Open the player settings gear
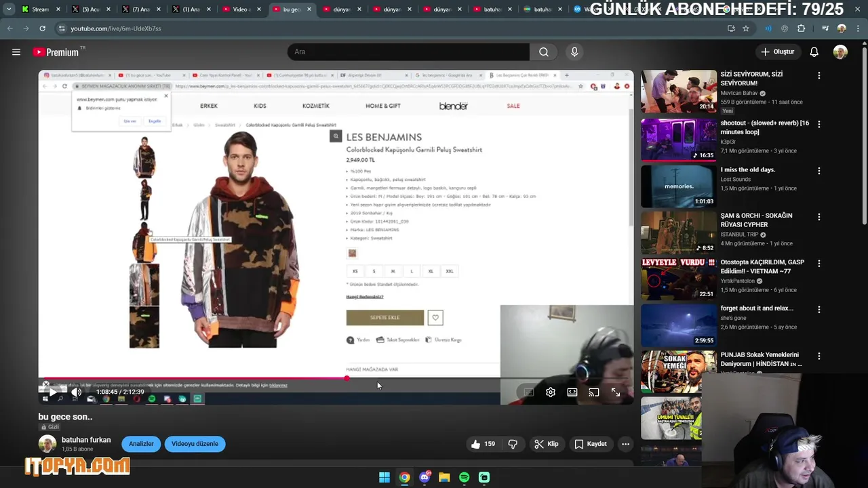Viewport: 868px width, 488px height. click(x=551, y=392)
